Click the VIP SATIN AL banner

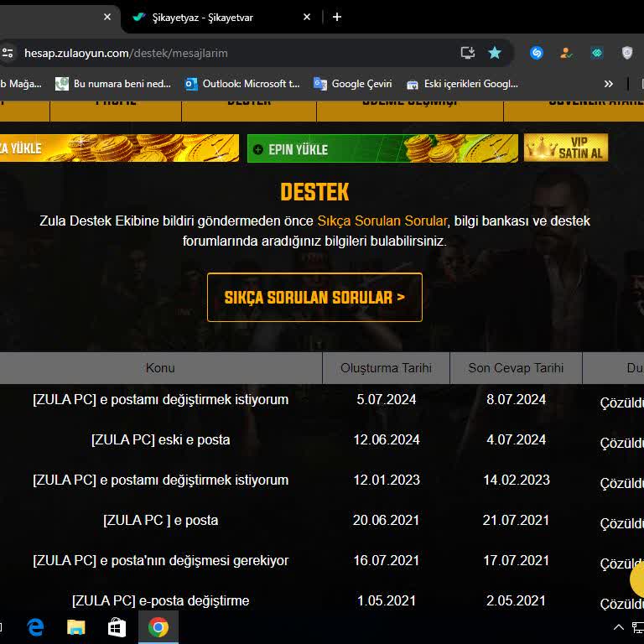pos(565,148)
